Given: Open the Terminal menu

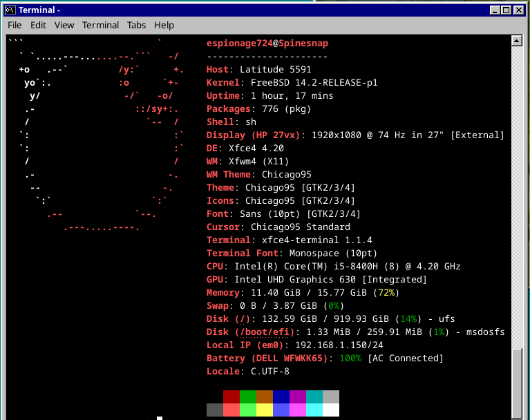Looking at the screenshot, I should (x=100, y=25).
